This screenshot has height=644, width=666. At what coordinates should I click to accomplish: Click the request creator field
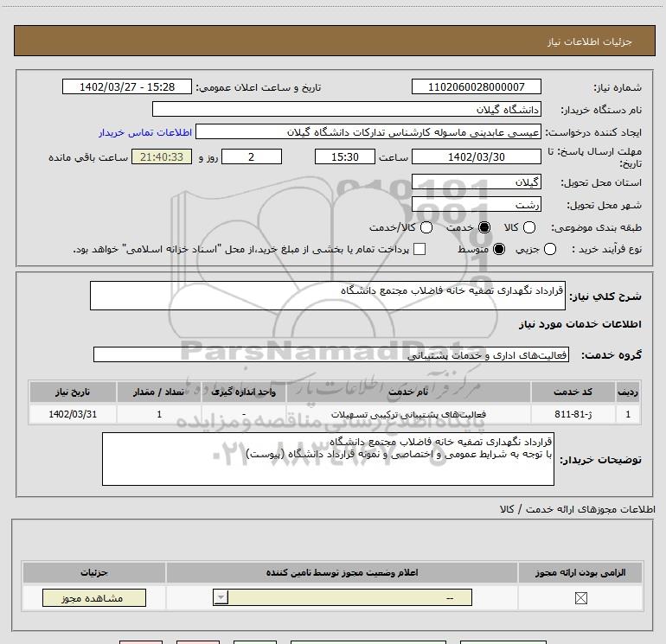(368, 132)
